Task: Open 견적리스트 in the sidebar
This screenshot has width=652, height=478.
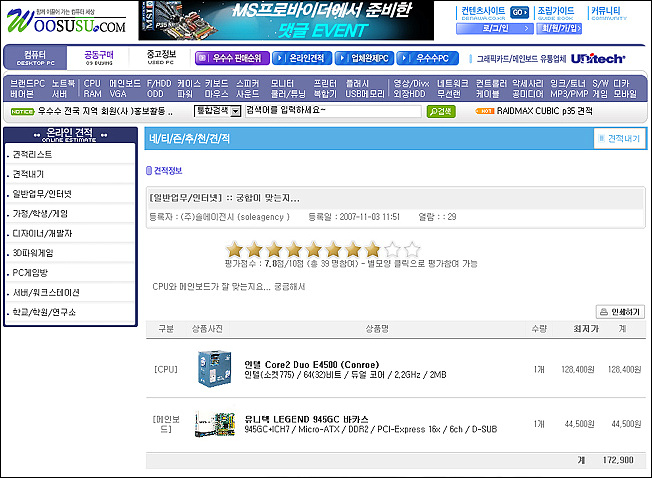Action: [x=32, y=155]
